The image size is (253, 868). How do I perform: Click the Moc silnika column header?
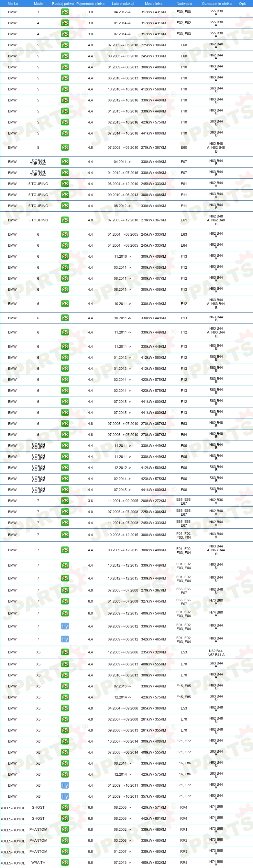tap(153, 4)
